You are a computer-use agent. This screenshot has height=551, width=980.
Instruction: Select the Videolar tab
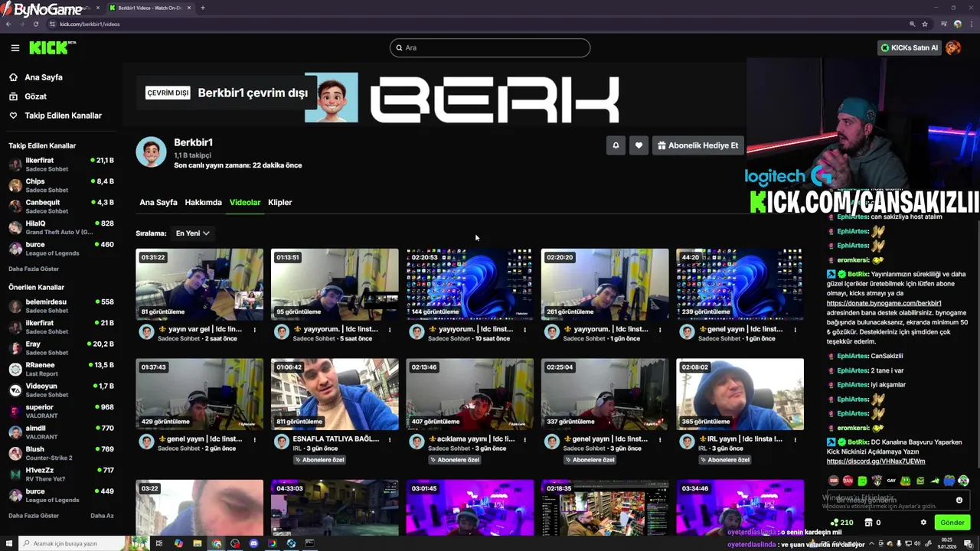point(245,202)
